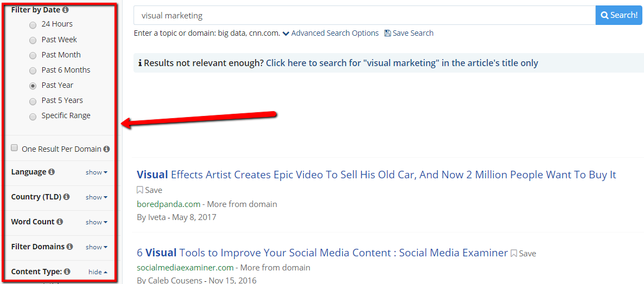Click the Save Search link

[x=409, y=33]
